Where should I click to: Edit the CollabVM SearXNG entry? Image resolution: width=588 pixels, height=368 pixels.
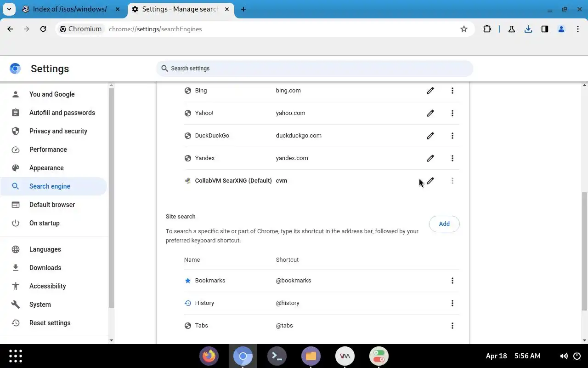pyautogui.click(x=430, y=181)
